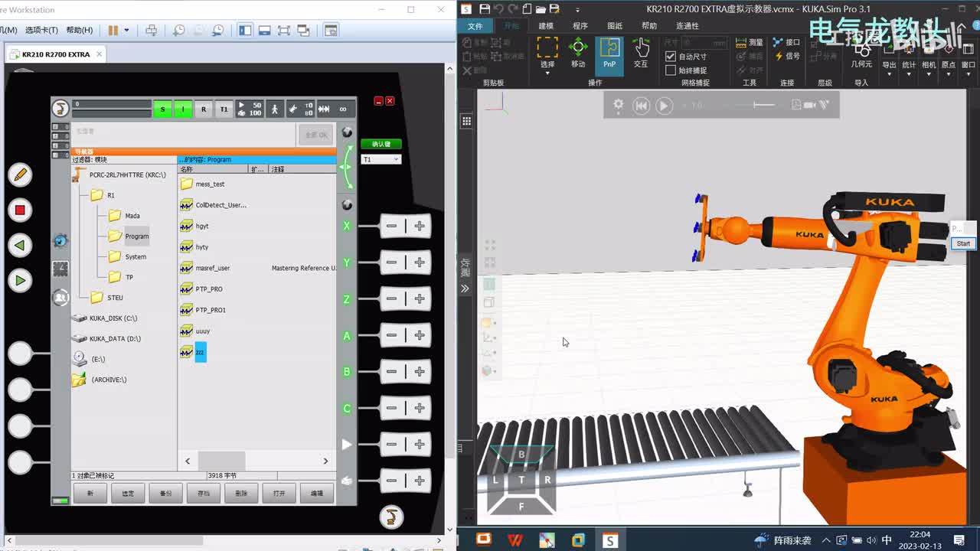980x551 pixels.
Task: Enable the 始终捕捉 checkbox
Action: coord(671,70)
